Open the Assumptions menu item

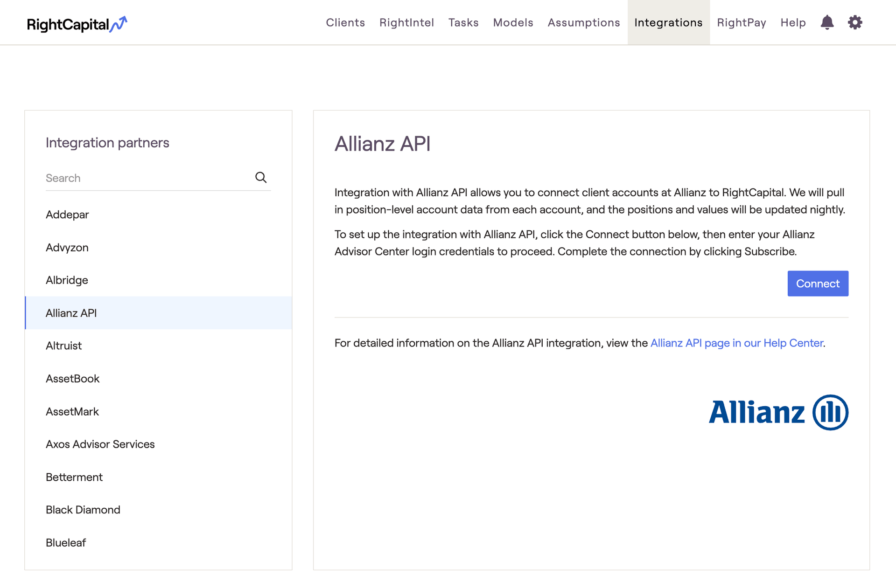tap(584, 22)
